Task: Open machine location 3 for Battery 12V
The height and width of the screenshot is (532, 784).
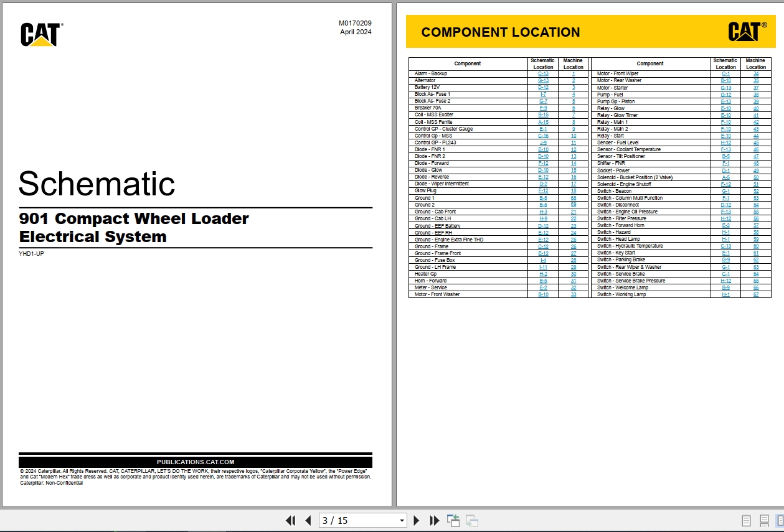Action: tap(574, 87)
